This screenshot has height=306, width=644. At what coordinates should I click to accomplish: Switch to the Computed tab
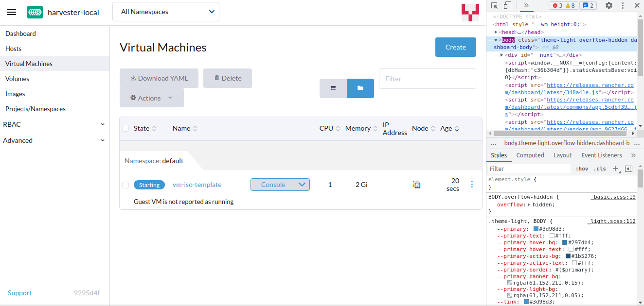(x=530, y=155)
